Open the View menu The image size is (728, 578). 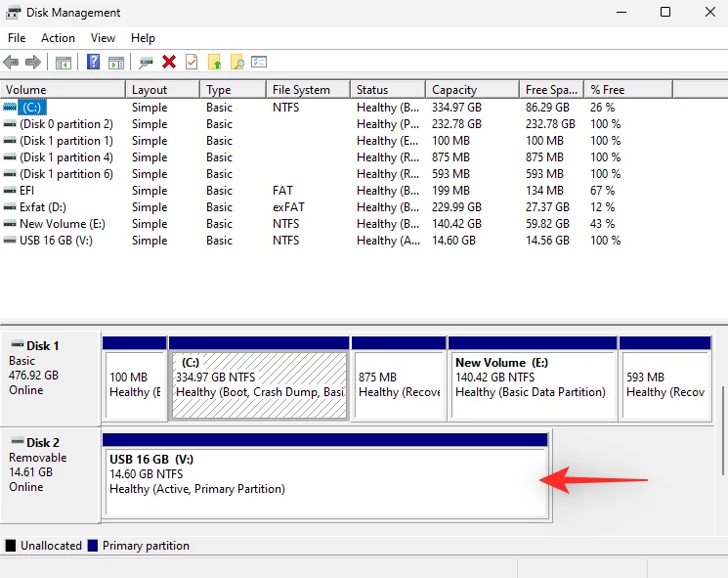[103, 38]
